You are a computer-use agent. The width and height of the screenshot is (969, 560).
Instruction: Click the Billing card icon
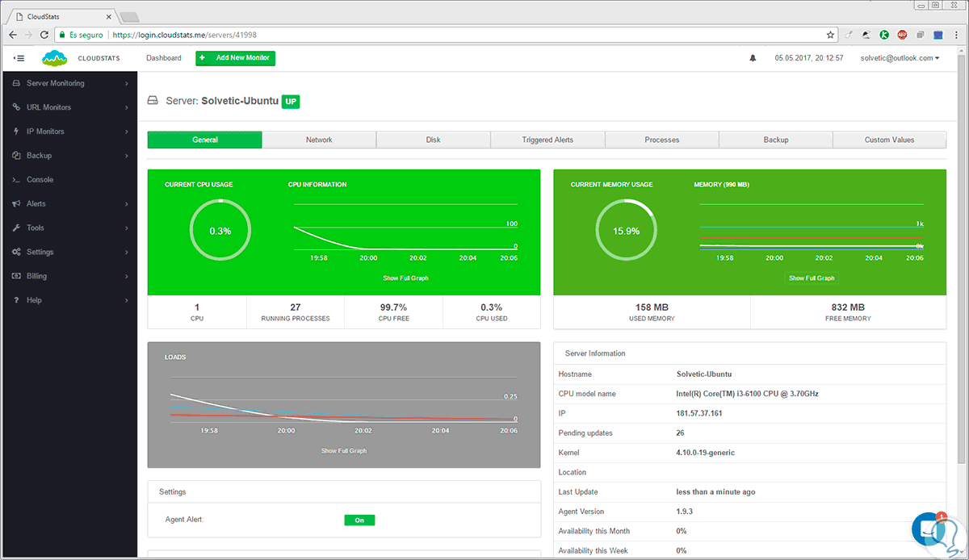(x=16, y=276)
